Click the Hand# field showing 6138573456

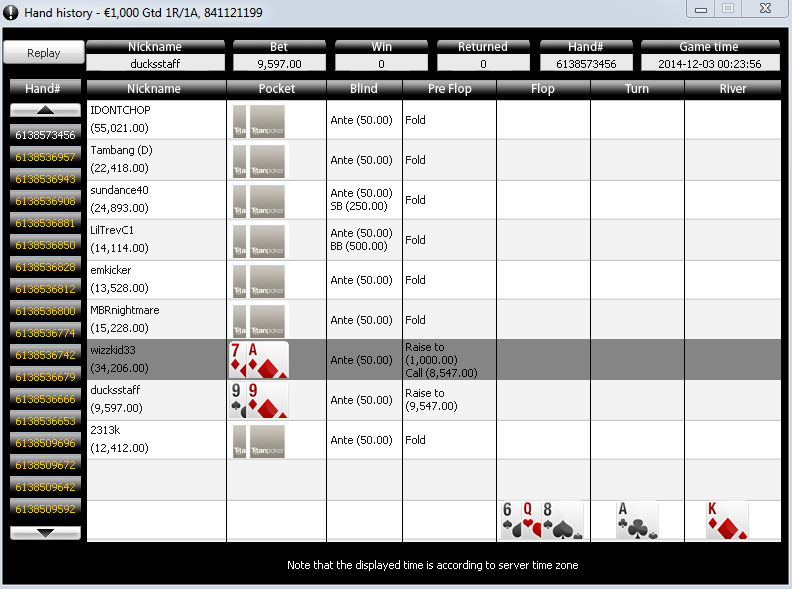586,64
